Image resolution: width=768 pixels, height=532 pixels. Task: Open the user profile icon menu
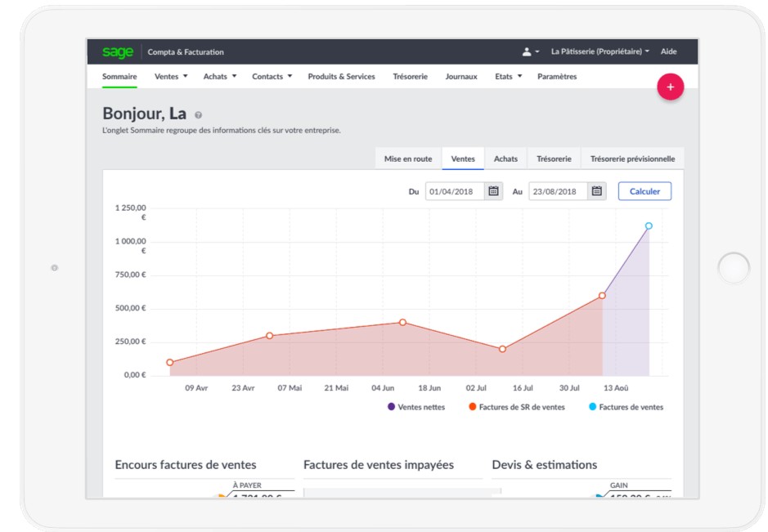530,51
